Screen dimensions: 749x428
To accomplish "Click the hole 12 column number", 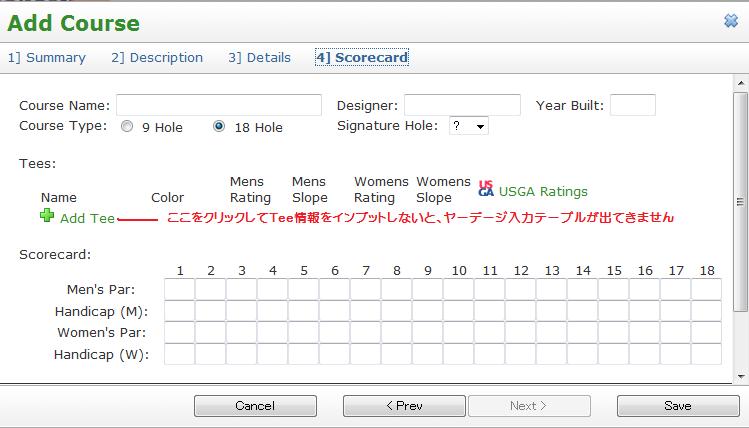I will pyautogui.click(x=521, y=271).
